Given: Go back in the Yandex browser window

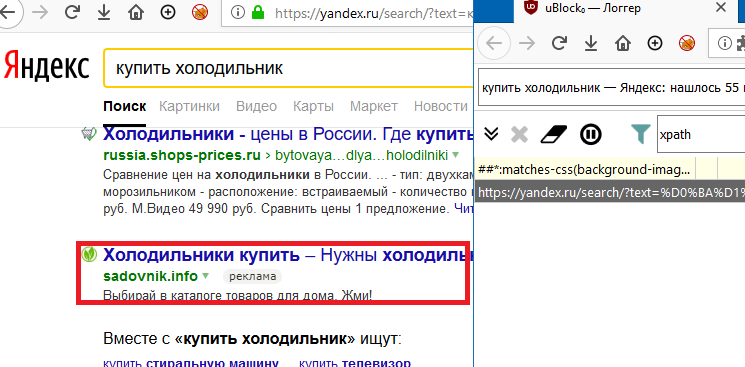Looking at the screenshot, I should [x=7, y=12].
